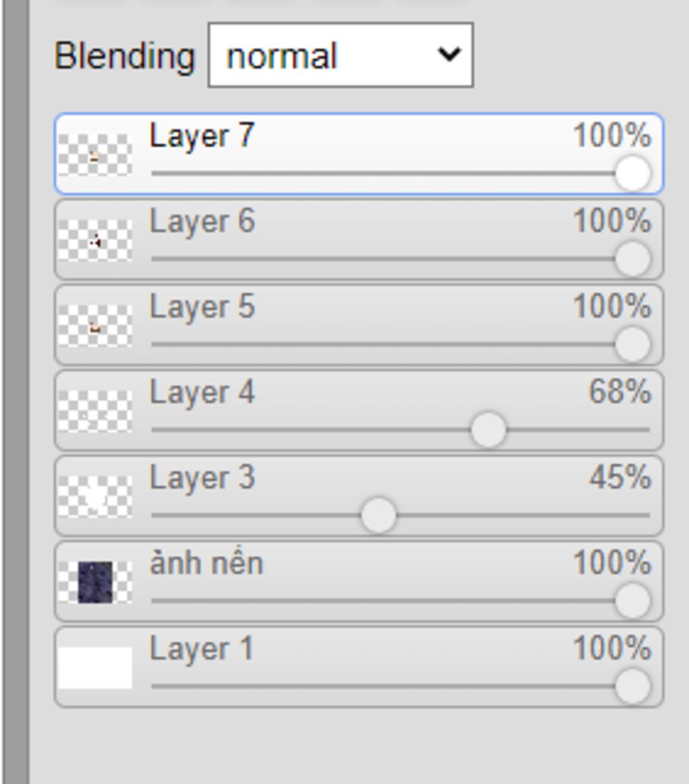Click the Layer 5 thumbnail
The width and height of the screenshot is (689, 784).
(x=94, y=325)
